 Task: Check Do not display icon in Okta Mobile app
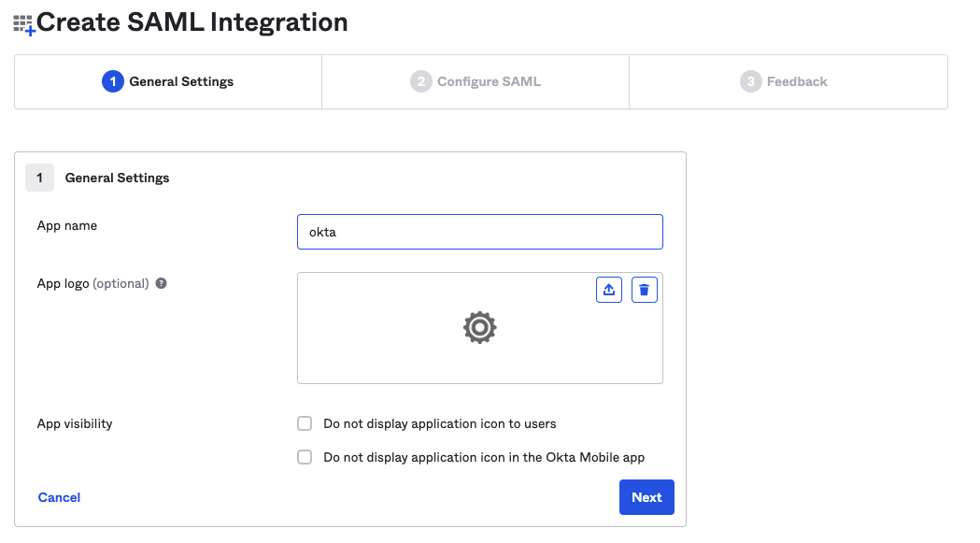point(305,457)
